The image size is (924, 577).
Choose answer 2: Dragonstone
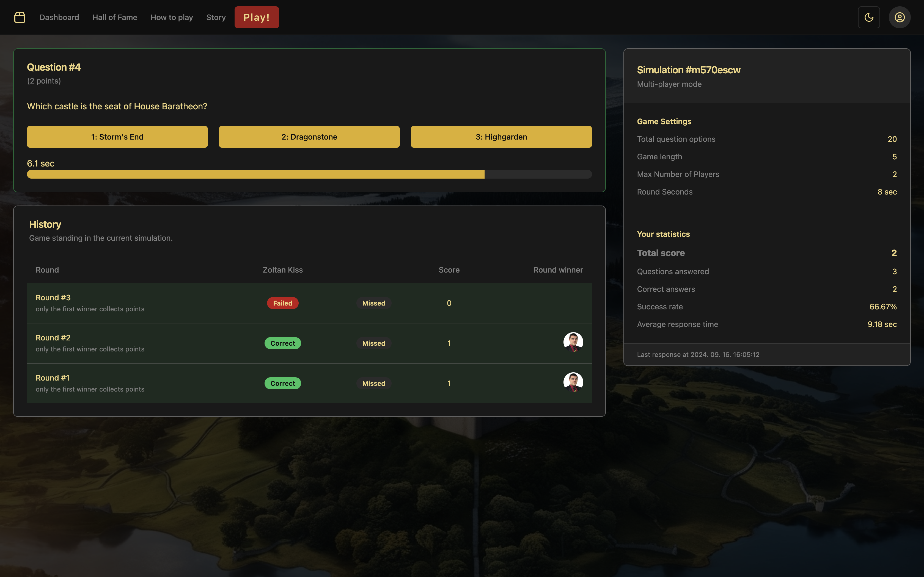tap(309, 137)
